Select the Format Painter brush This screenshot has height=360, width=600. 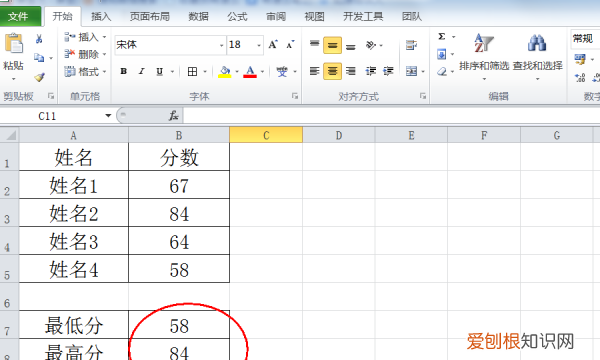coord(39,77)
